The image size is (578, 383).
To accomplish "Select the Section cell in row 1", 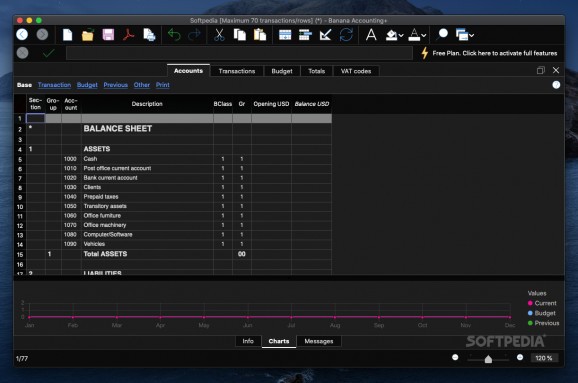I will point(36,118).
